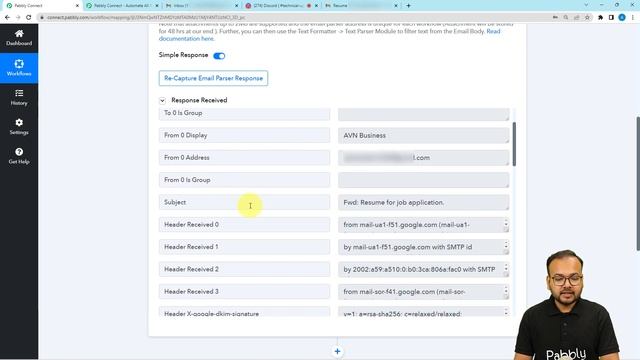Click the v=1; a=rsa-sha256 value field

point(423,312)
